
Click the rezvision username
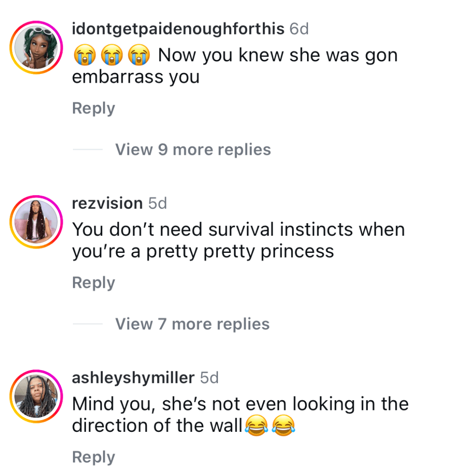(x=107, y=203)
